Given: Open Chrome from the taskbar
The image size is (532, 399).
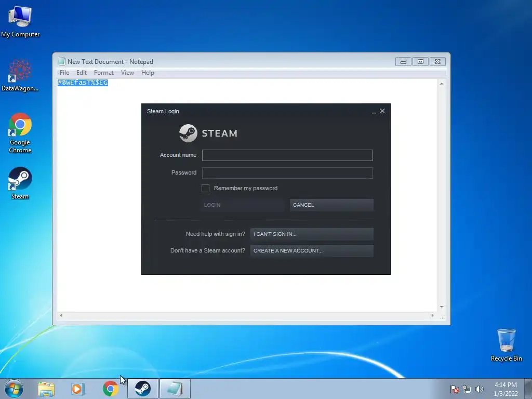Looking at the screenshot, I should coord(110,389).
